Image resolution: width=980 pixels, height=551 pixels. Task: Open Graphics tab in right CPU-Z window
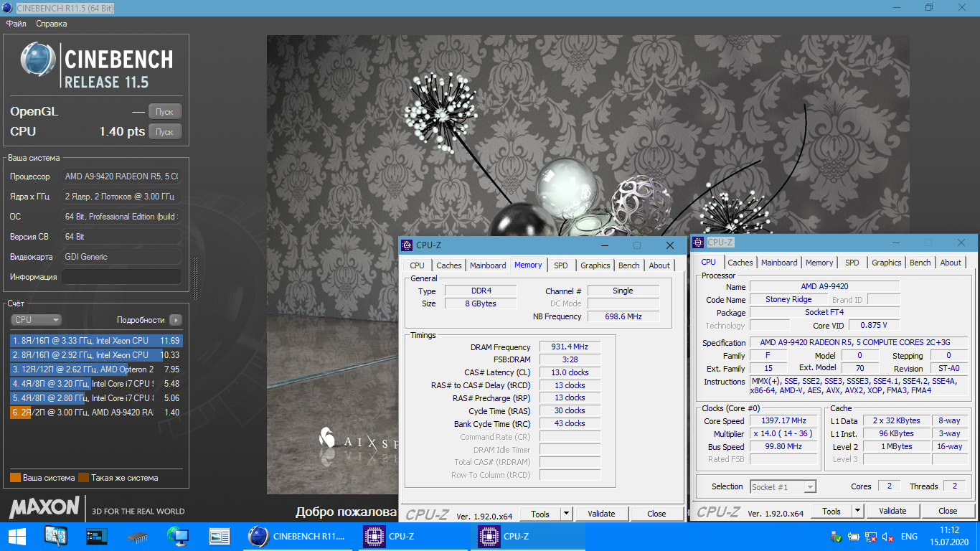click(x=887, y=263)
